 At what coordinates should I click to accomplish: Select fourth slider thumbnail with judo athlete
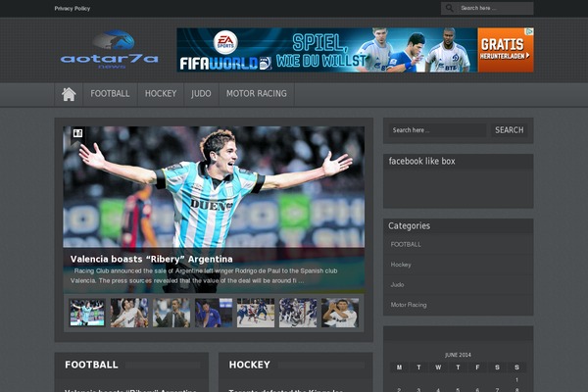pyautogui.click(x=214, y=313)
